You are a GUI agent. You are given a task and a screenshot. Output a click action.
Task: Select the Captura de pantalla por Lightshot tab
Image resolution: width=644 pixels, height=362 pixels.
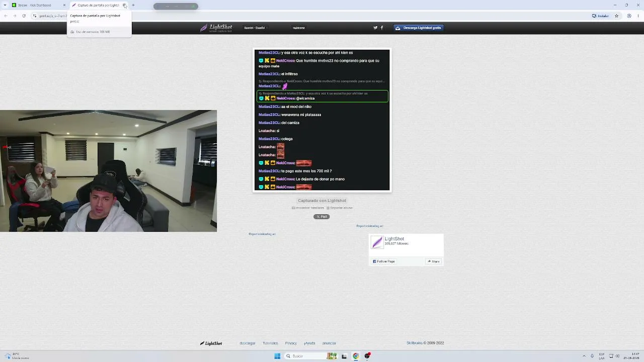point(99,5)
